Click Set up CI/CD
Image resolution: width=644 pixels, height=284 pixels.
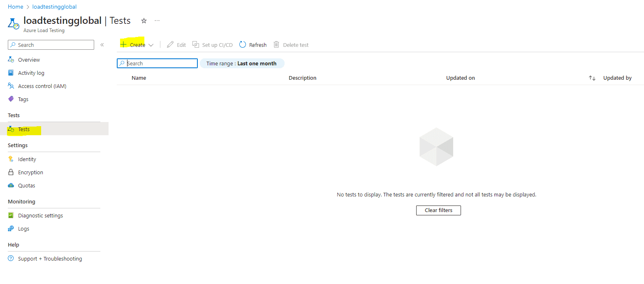click(213, 45)
